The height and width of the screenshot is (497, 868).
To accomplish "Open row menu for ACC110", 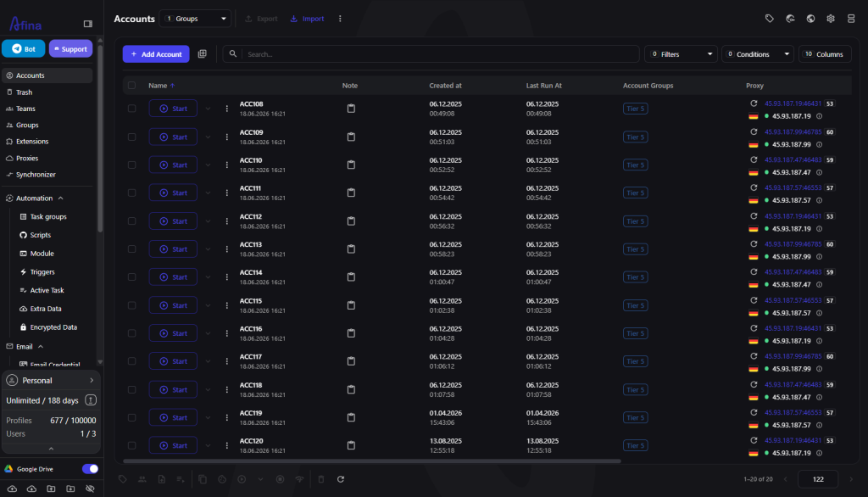I will pyautogui.click(x=226, y=165).
